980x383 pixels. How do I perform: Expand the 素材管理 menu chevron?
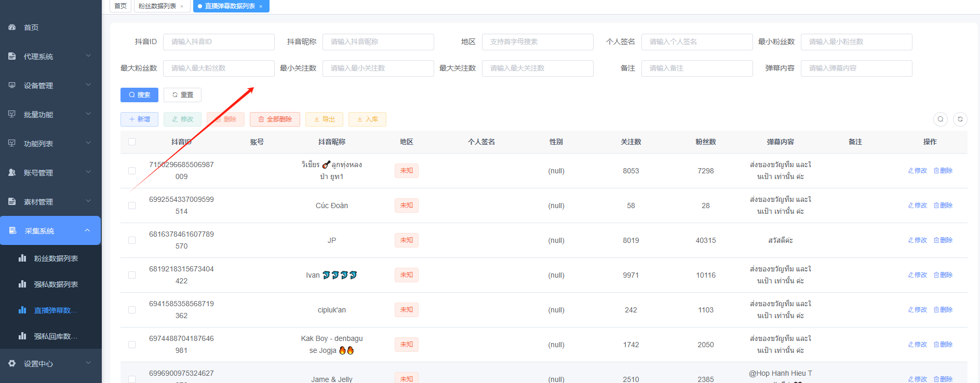(x=88, y=201)
